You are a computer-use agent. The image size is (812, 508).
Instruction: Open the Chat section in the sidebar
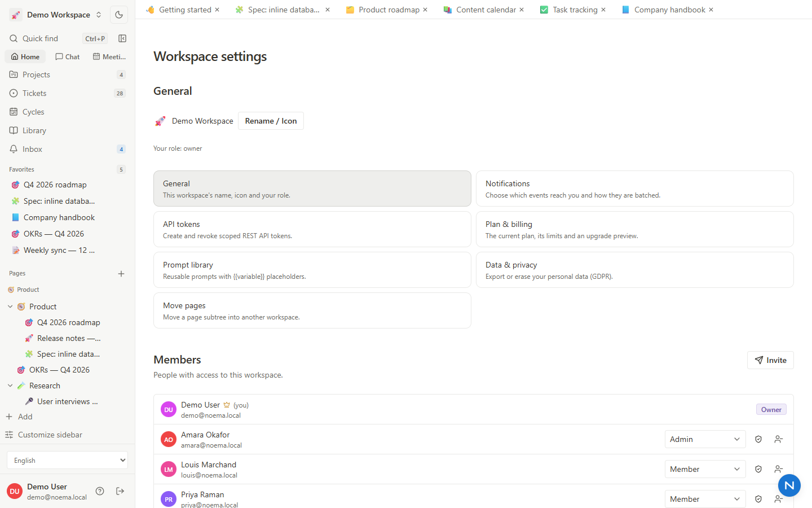pyautogui.click(x=68, y=56)
